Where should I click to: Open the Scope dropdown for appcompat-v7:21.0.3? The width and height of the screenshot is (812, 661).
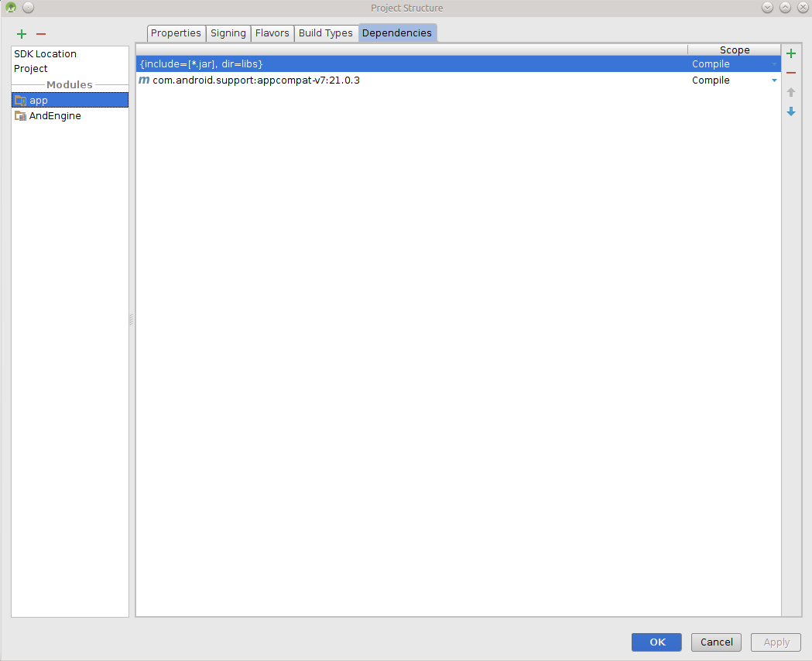pos(773,80)
